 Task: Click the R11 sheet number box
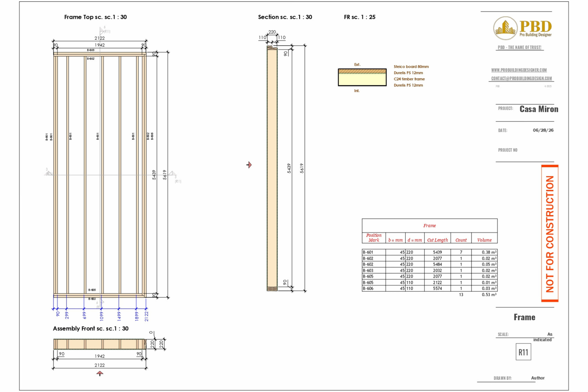click(523, 352)
